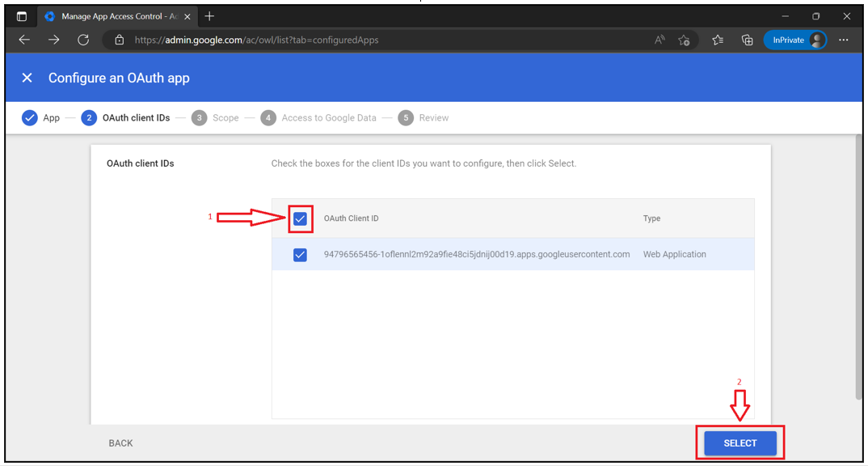Image resolution: width=868 pixels, height=466 pixels.
Task: Jump to the Scope step
Action: [x=215, y=118]
